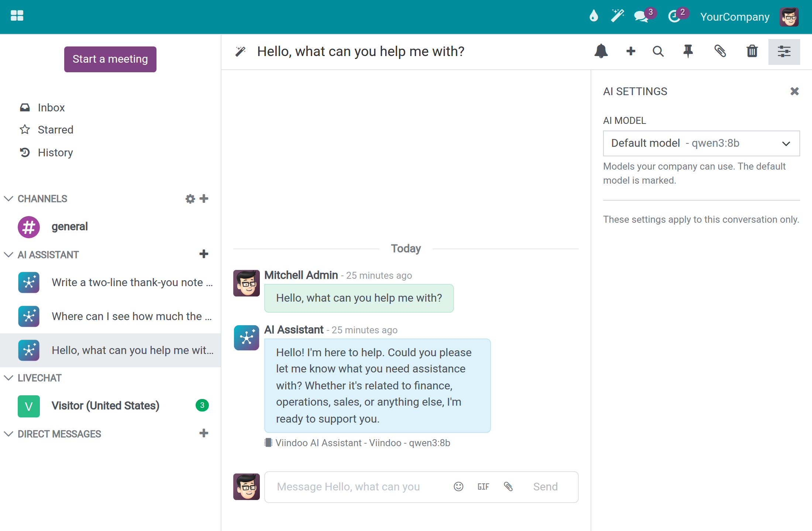Open 'Where can I see how much' chat
812x531 pixels.
tap(110, 316)
